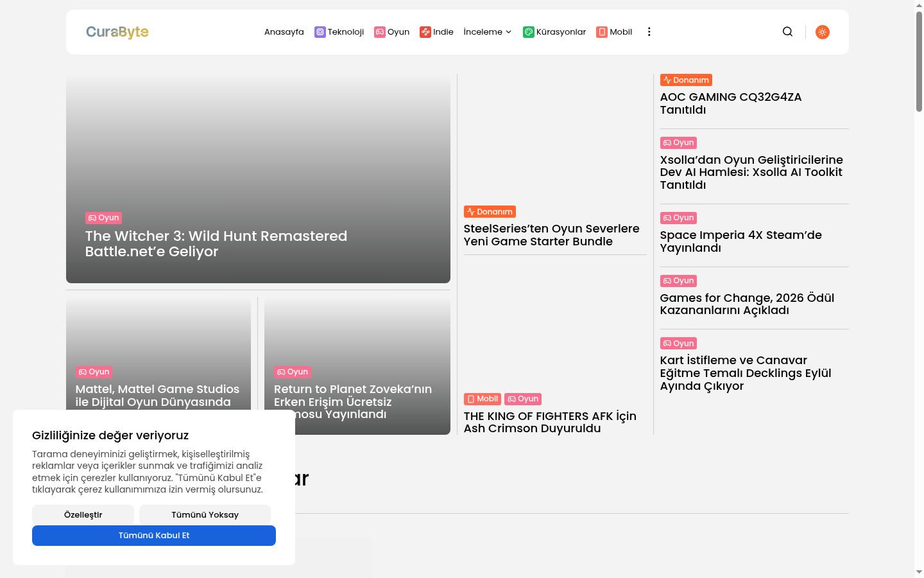Click Donanım tag above AOC GAMING article
The image size is (924, 578).
pos(686,80)
